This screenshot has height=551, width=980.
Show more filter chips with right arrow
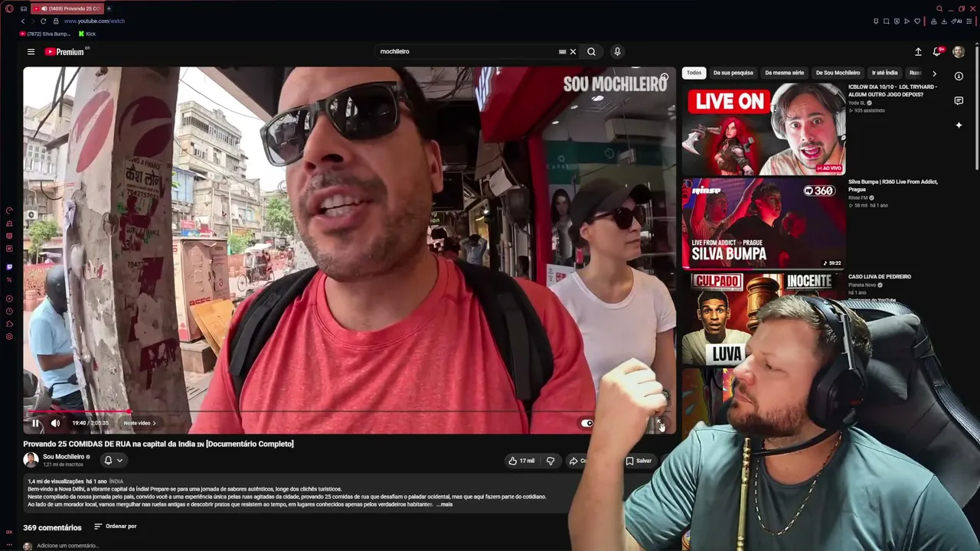(x=934, y=73)
